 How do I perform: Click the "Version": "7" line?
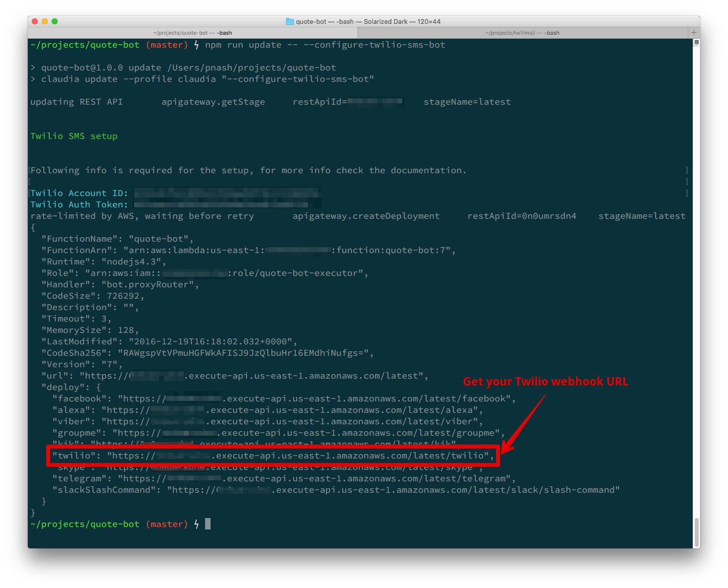[82, 364]
